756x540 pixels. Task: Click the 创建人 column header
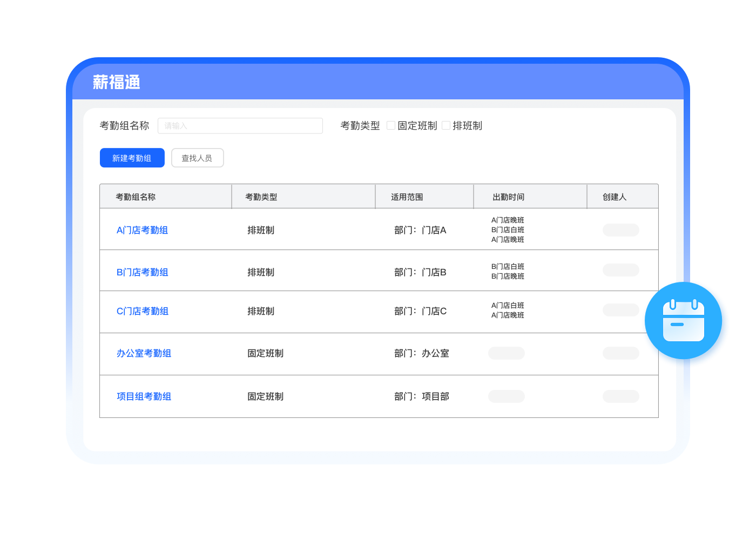pos(615,197)
